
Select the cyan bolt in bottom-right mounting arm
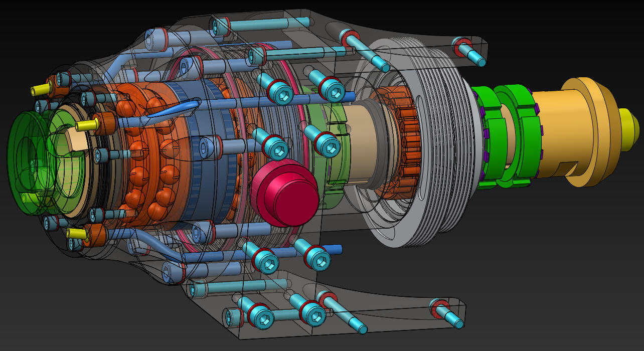(x=449, y=314)
